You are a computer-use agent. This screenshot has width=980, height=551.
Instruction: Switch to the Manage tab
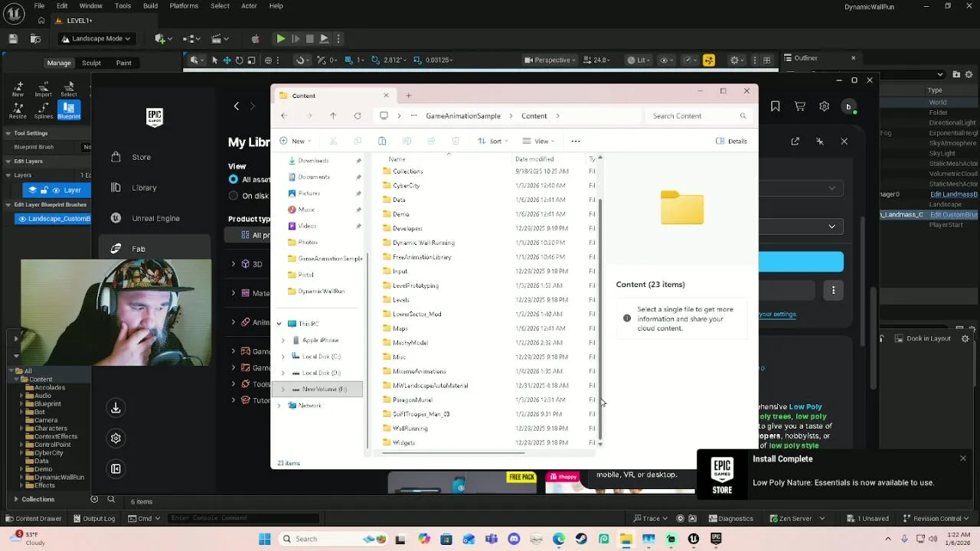[x=59, y=63]
